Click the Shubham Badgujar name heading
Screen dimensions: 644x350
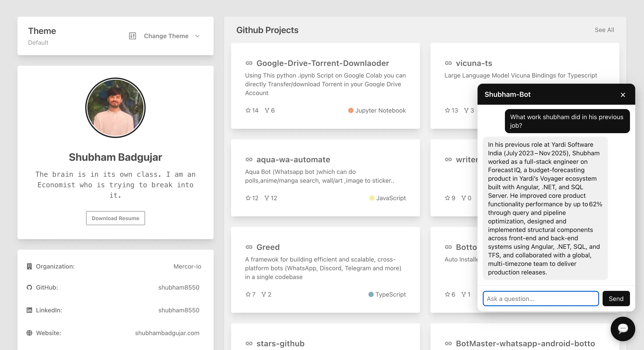coord(115,157)
